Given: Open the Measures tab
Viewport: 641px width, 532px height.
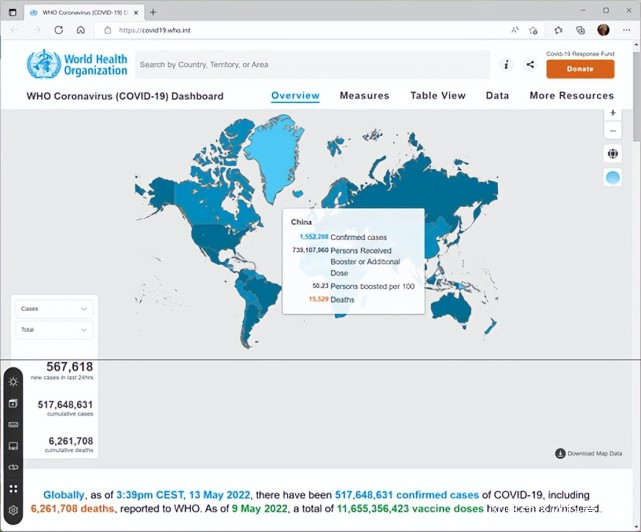Looking at the screenshot, I should pos(364,95).
